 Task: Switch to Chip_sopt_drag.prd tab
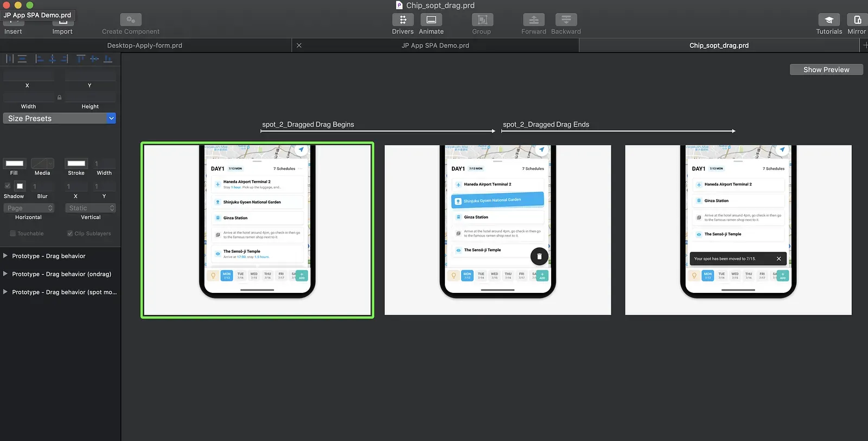(x=719, y=46)
